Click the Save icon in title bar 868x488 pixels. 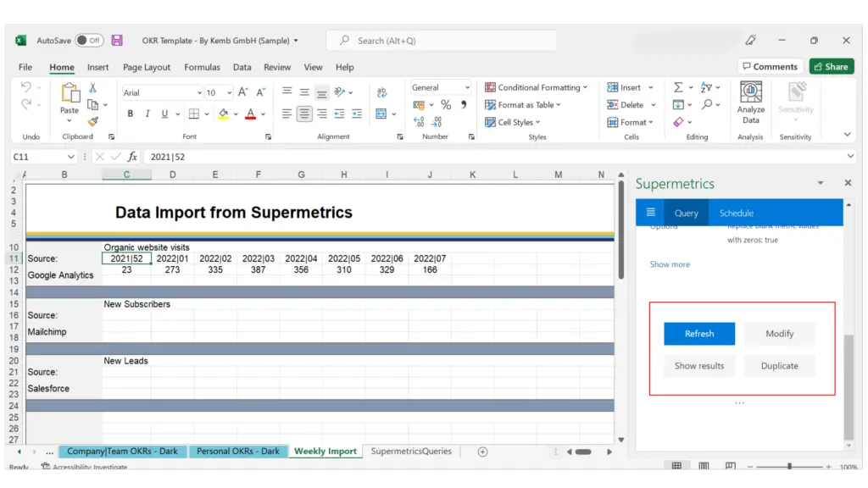[x=117, y=41]
